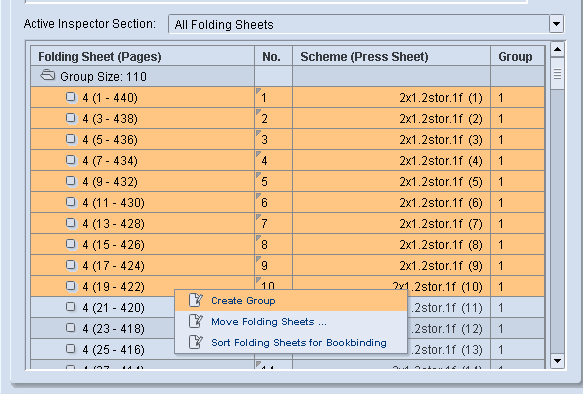
Task: Click the scroll down arrow of the table
Action: pyautogui.click(x=557, y=361)
